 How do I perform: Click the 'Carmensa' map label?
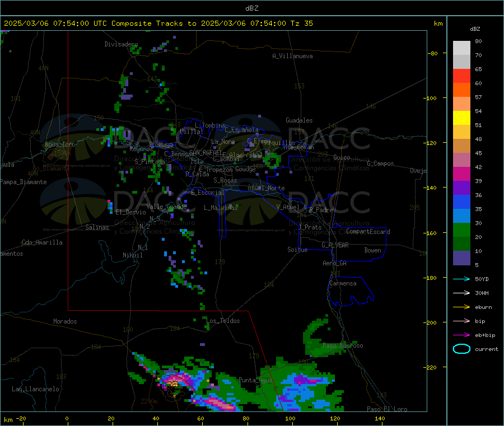[343, 283]
